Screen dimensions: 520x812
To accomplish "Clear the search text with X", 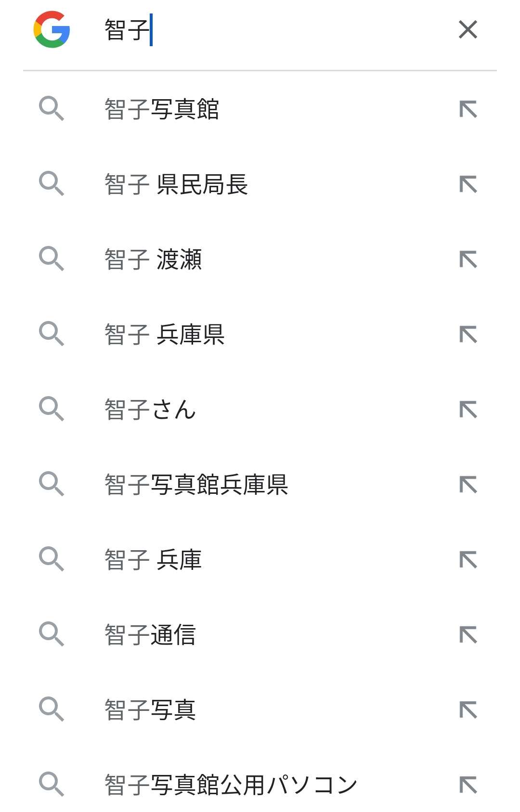I will (x=468, y=30).
